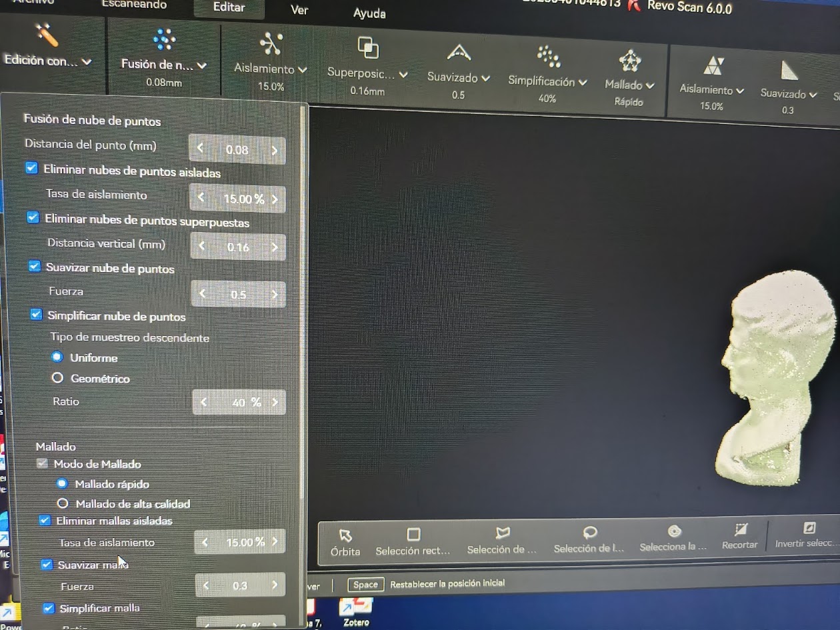Click the point cloud Suavizado icon
840x630 pixels.
[x=459, y=51]
